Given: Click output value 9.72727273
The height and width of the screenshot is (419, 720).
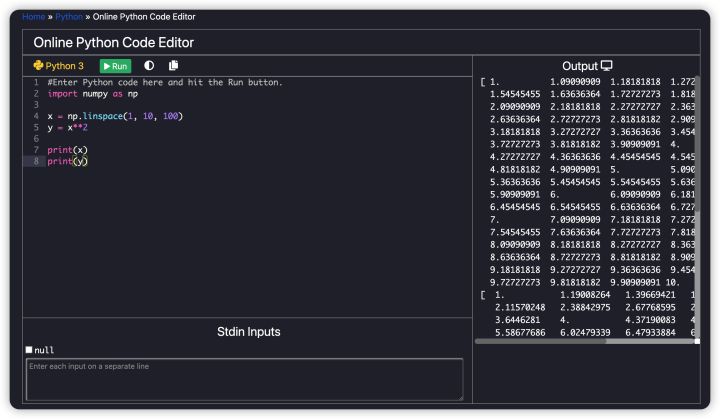Looking at the screenshot, I should coord(515,282).
